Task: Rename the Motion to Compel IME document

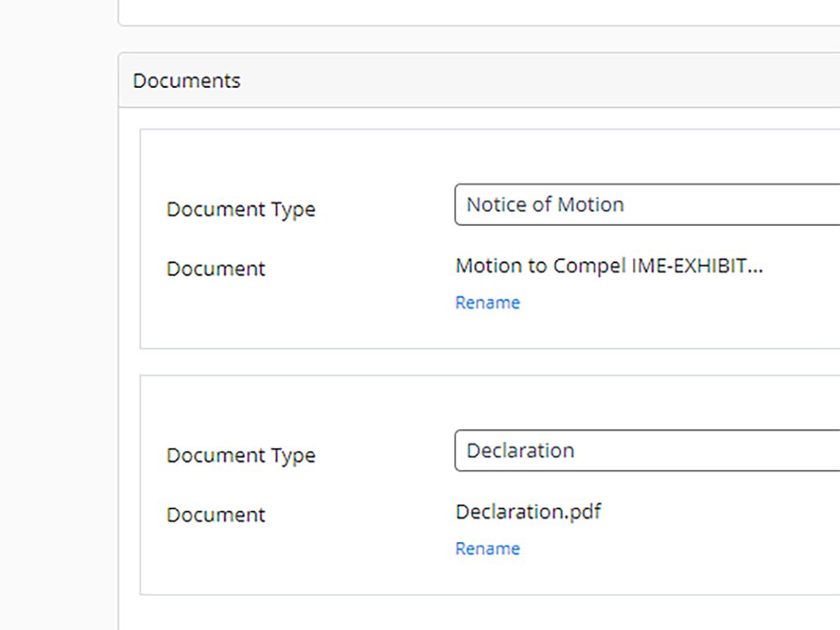Action: [487, 302]
